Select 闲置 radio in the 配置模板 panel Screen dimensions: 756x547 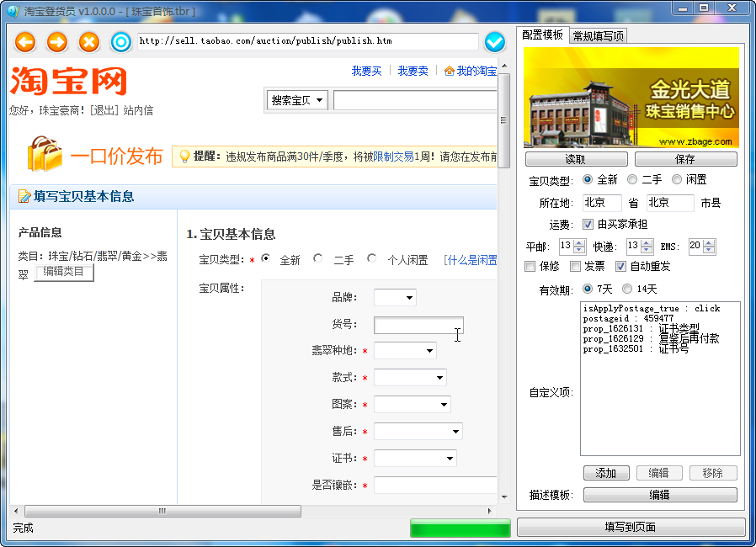677,179
